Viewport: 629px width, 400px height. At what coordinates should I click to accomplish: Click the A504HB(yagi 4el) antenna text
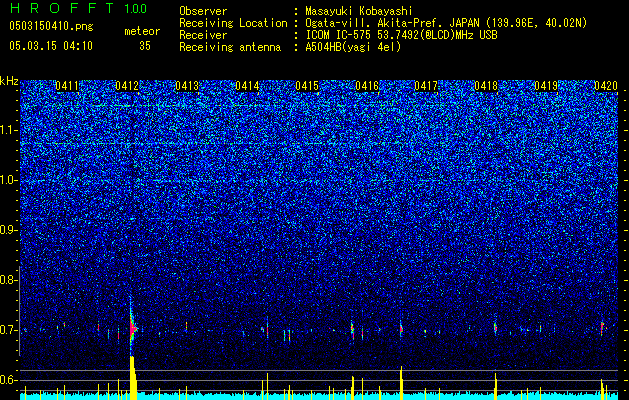(353, 47)
